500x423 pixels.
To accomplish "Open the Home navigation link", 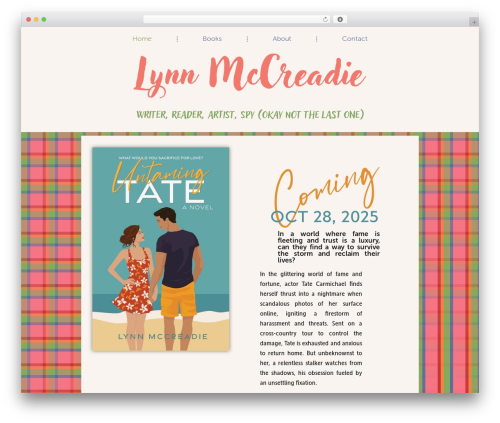I will click(142, 39).
